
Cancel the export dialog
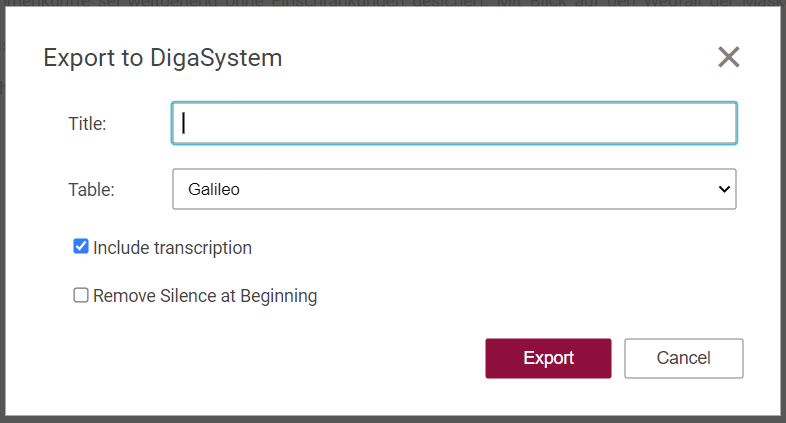click(x=683, y=358)
